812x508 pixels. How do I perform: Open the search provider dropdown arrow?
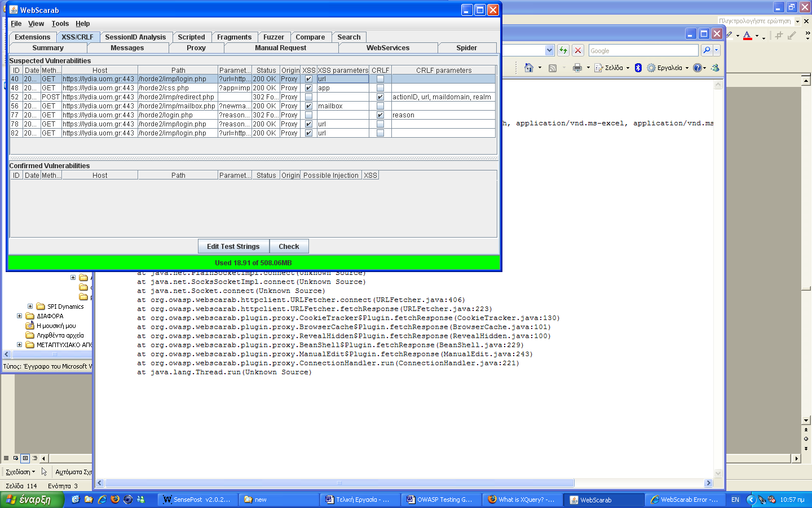click(717, 50)
